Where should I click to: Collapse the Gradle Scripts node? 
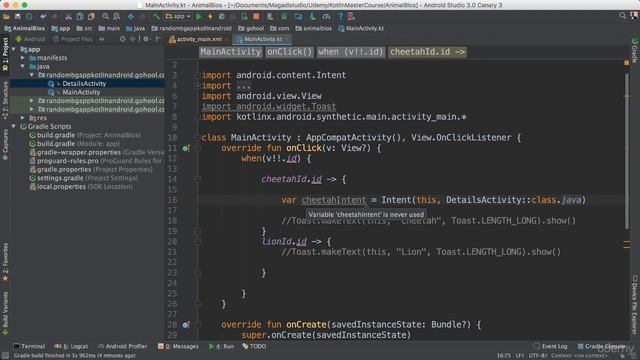[14, 127]
